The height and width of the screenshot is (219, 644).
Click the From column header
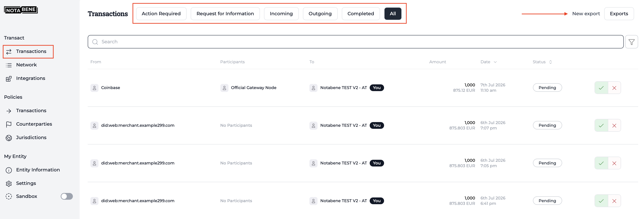click(96, 62)
